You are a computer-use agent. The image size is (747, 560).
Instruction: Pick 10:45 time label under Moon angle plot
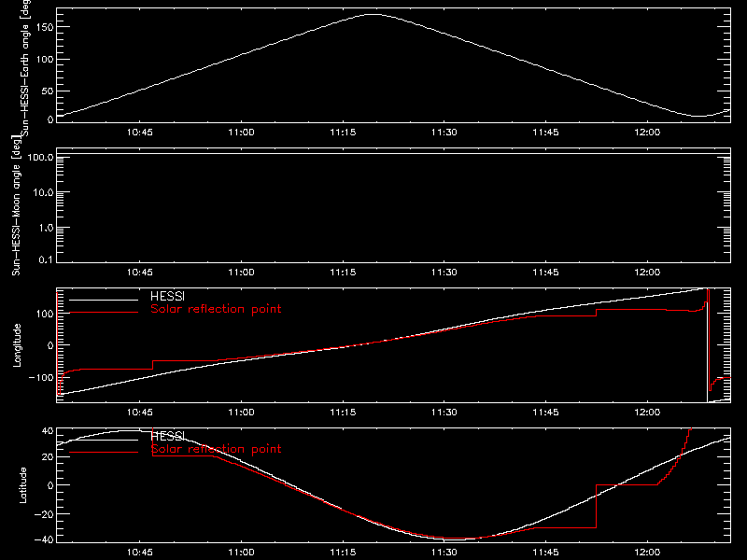tap(139, 273)
